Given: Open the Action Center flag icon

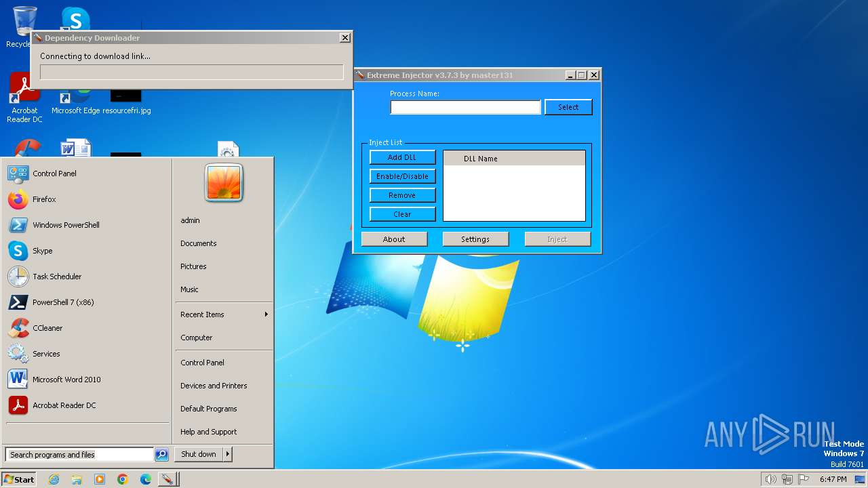Looking at the screenshot, I should 804,479.
